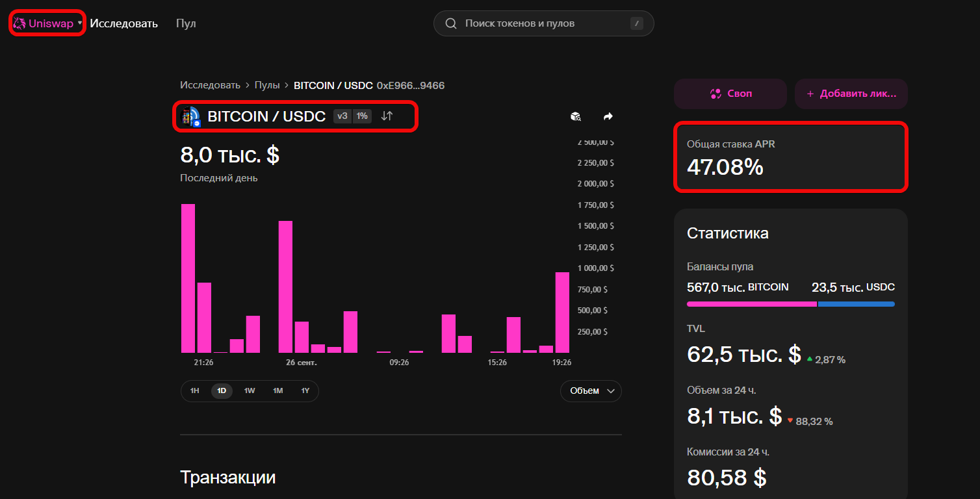Click the slash shortcut badge in search
980x499 pixels.
click(x=637, y=23)
